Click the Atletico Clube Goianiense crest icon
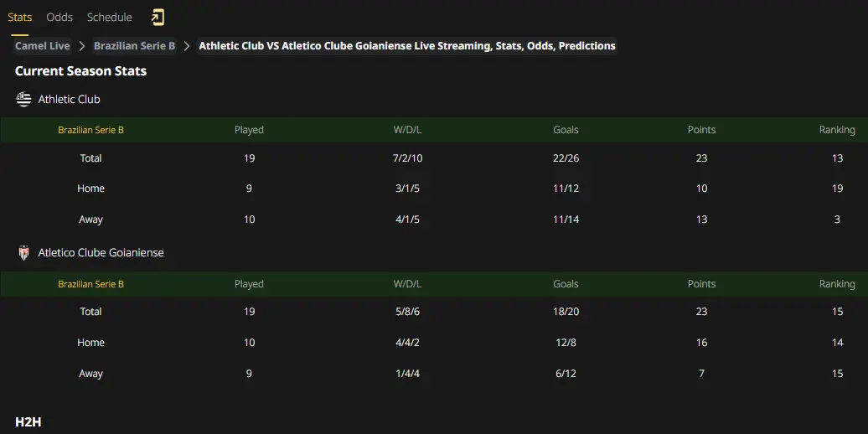Viewport: 868px width, 434px height. point(23,253)
